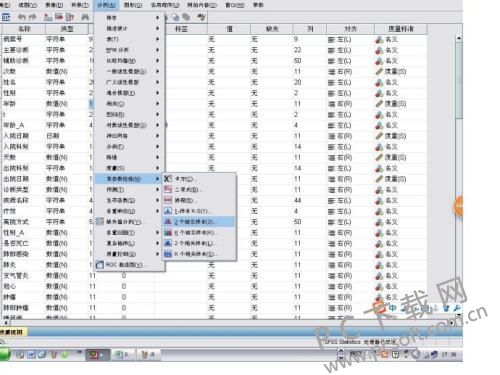Open 缺失值分析(Y) from Analyze menu
The height and width of the screenshot is (375, 500).
pos(129,222)
